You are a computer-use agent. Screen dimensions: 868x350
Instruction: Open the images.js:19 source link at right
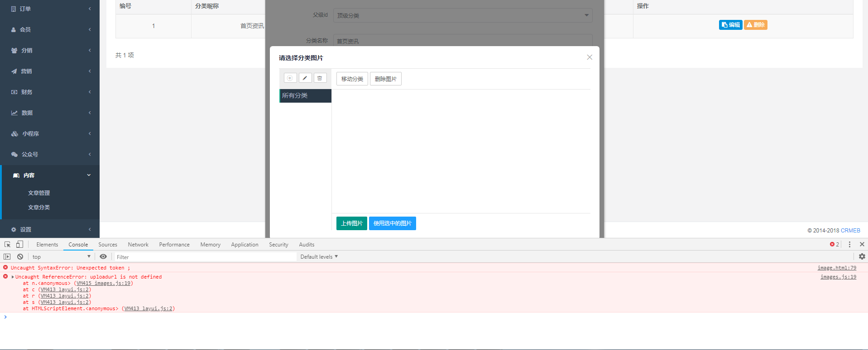click(x=838, y=277)
